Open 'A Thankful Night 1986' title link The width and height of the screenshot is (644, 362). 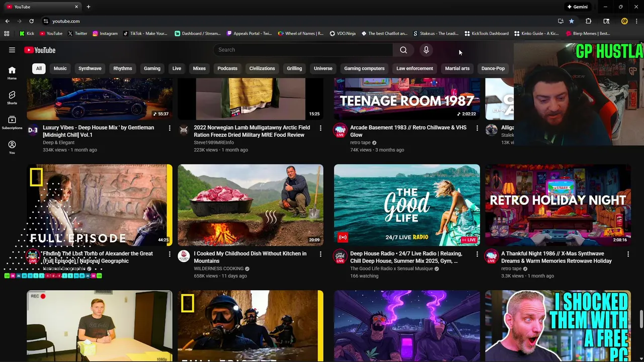(556, 257)
